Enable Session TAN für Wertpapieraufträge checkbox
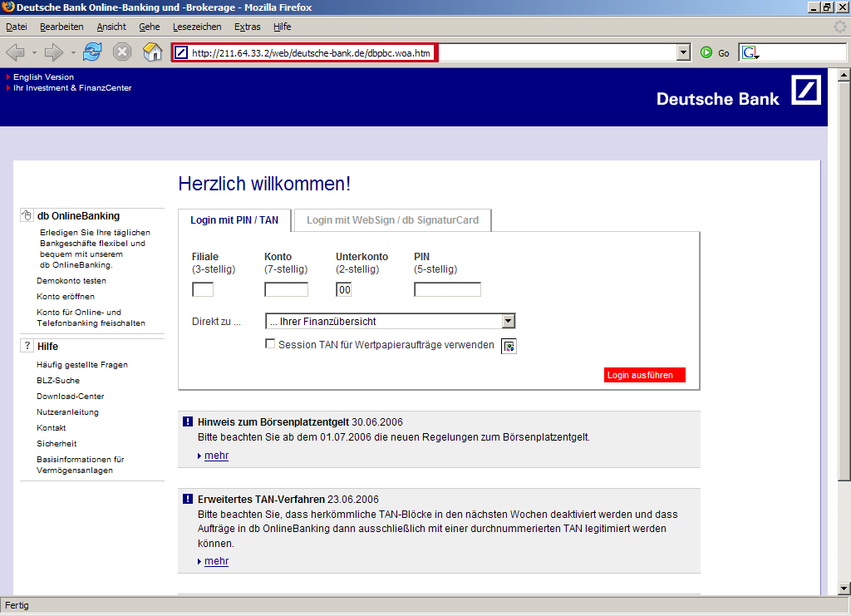The image size is (851, 616). 270,343
